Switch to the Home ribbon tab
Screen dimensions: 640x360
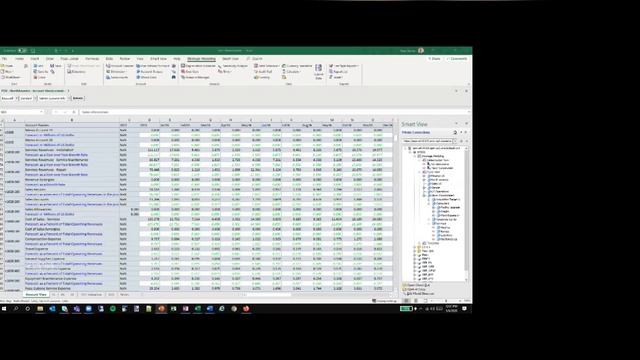[x=19, y=59]
